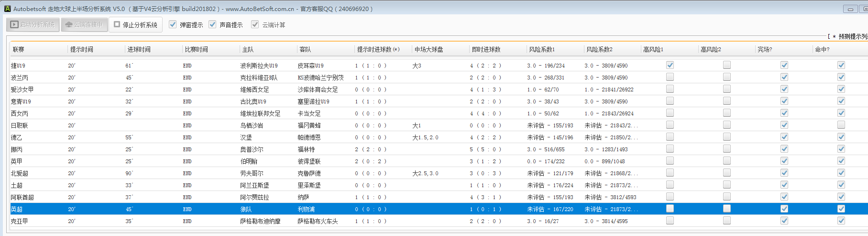Check 命中? box for 日职联 row
868x236 pixels.
(x=841, y=125)
